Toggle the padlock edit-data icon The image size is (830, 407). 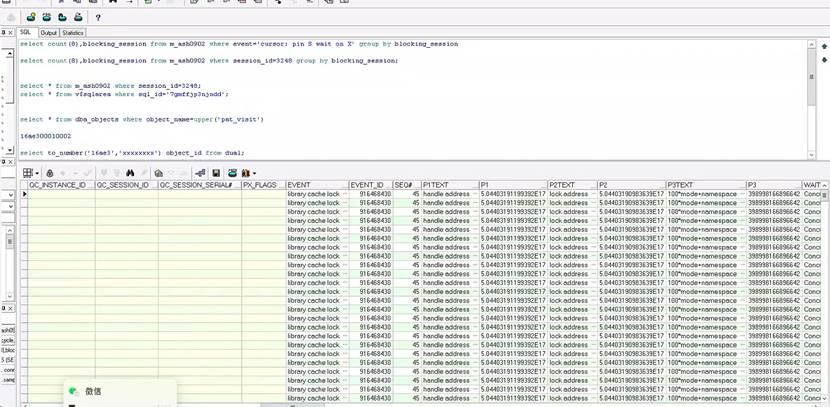(50, 173)
